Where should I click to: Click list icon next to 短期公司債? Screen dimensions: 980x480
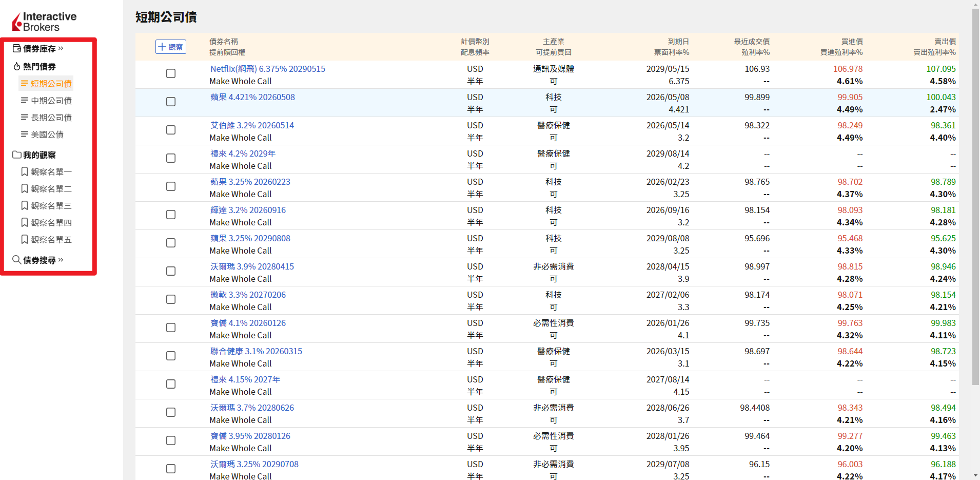[25, 83]
